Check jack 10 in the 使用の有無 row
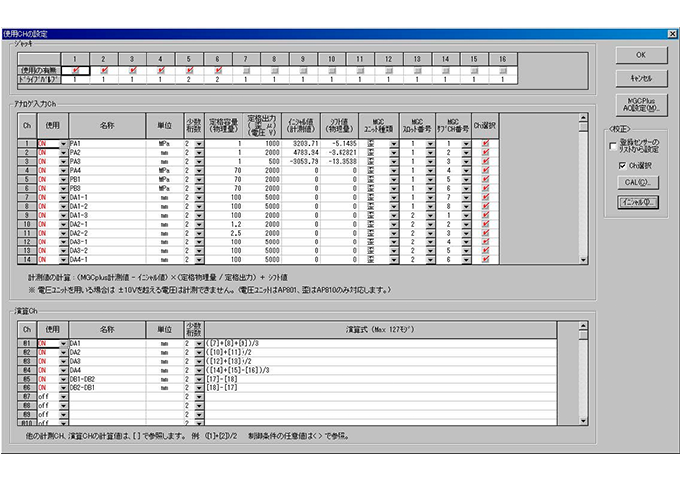 click(x=332, y=70)
